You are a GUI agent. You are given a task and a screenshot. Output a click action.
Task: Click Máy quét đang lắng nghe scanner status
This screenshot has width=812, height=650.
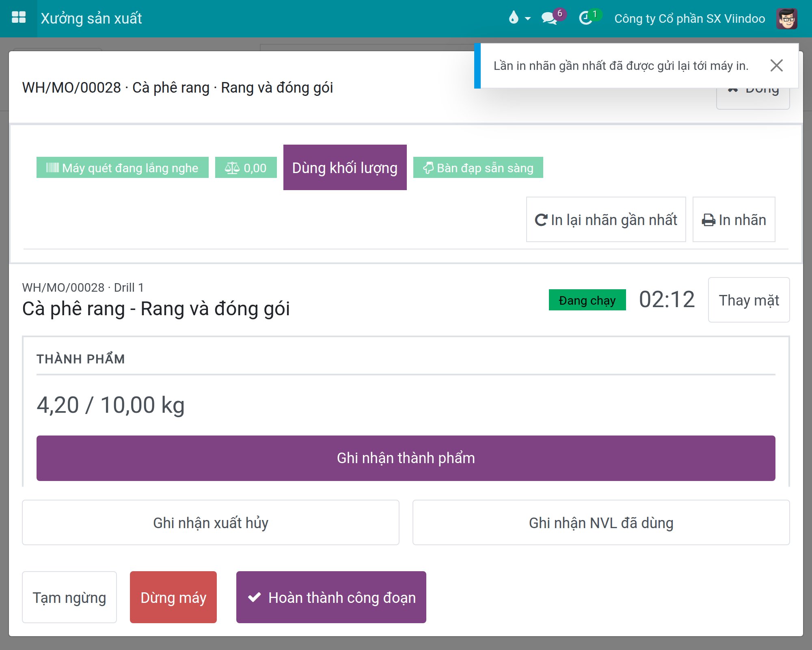122,167
